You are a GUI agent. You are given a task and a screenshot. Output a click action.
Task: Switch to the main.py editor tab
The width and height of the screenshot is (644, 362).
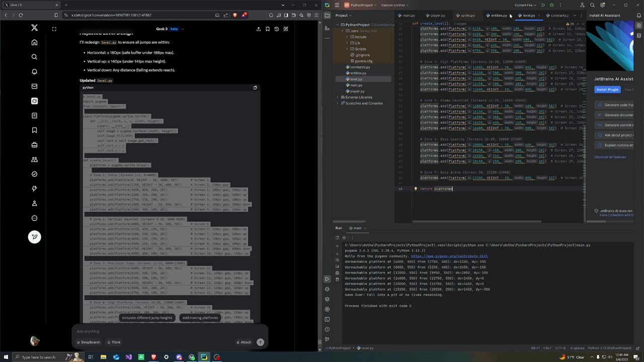[407, 15]
